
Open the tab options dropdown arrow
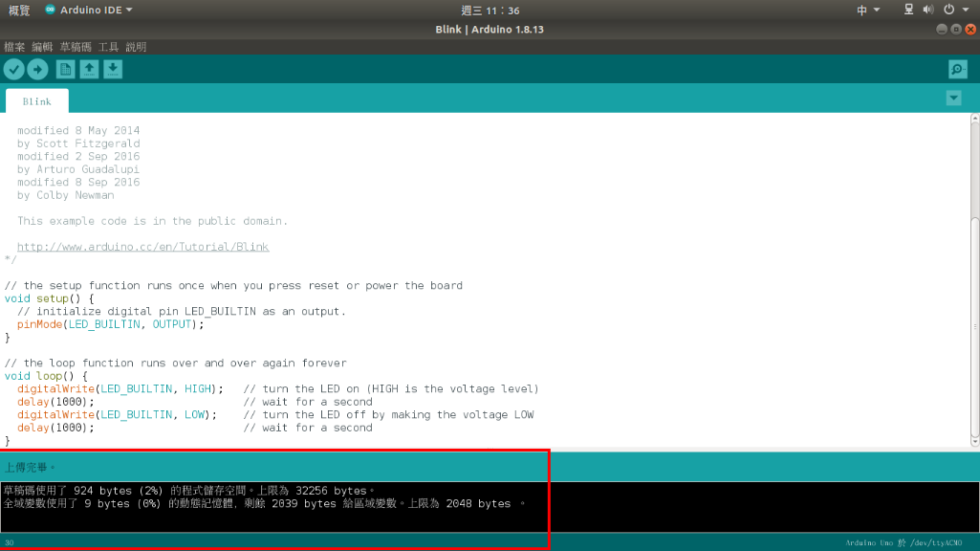[954, 99]
